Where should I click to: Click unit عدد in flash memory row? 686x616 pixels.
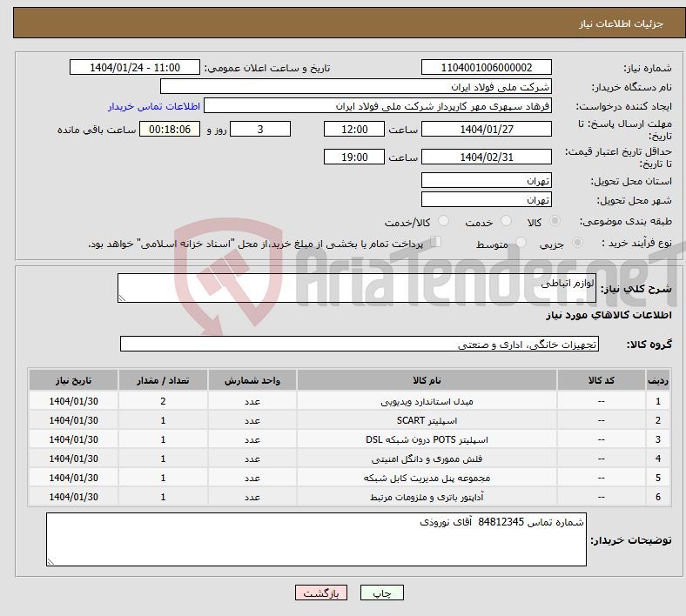(252, 459)
